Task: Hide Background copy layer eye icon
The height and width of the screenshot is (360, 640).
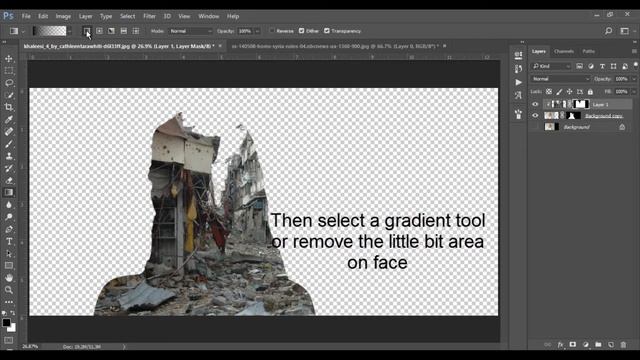Action: pos(535,116)
